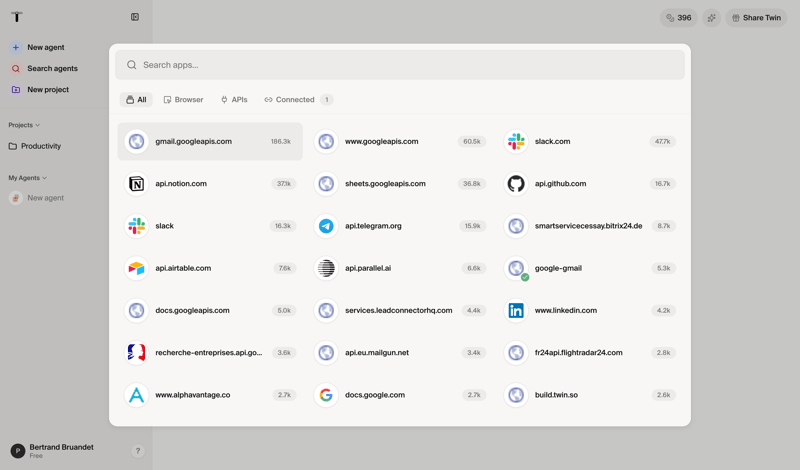Choose the Airtable app icon
This screenshot has height=470, width=800.
(137, 268)
